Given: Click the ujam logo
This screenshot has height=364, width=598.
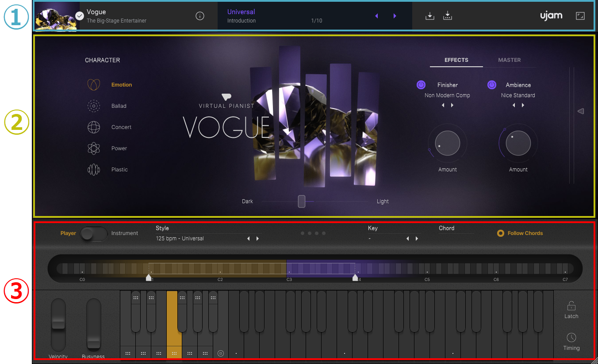Looking at the screenshot, I should [x=551, y=16].
